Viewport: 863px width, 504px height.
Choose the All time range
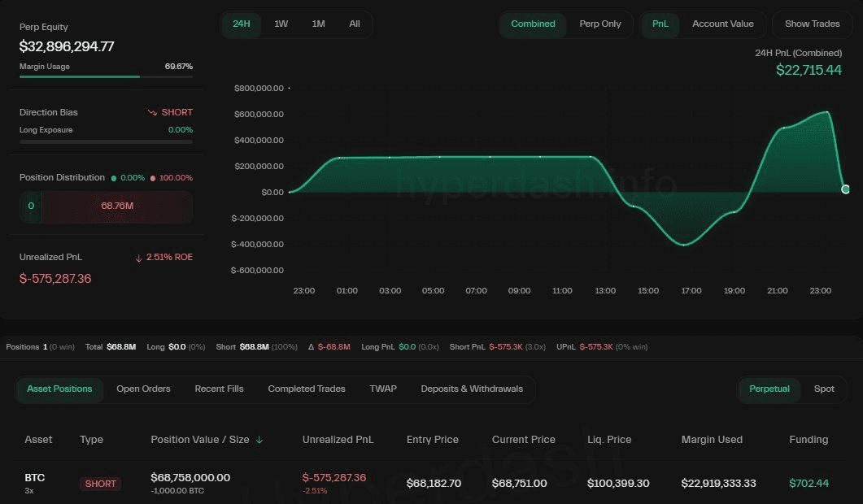pos(355,24)
